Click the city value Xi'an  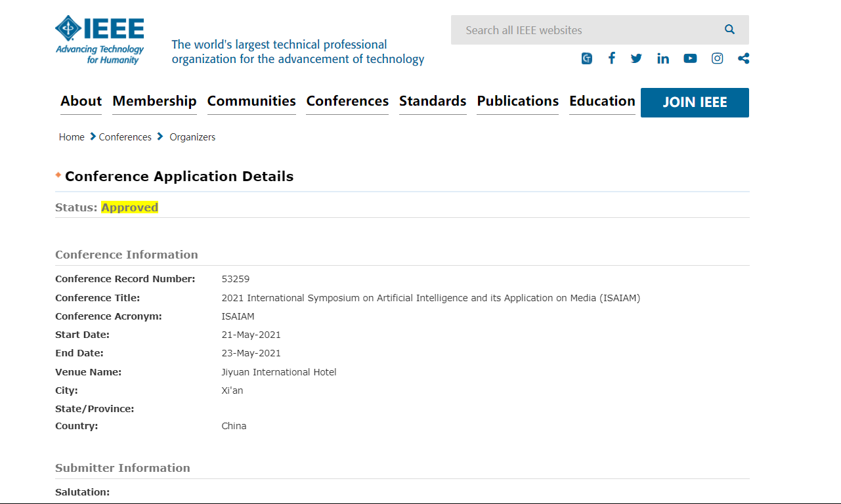(232, 390)
